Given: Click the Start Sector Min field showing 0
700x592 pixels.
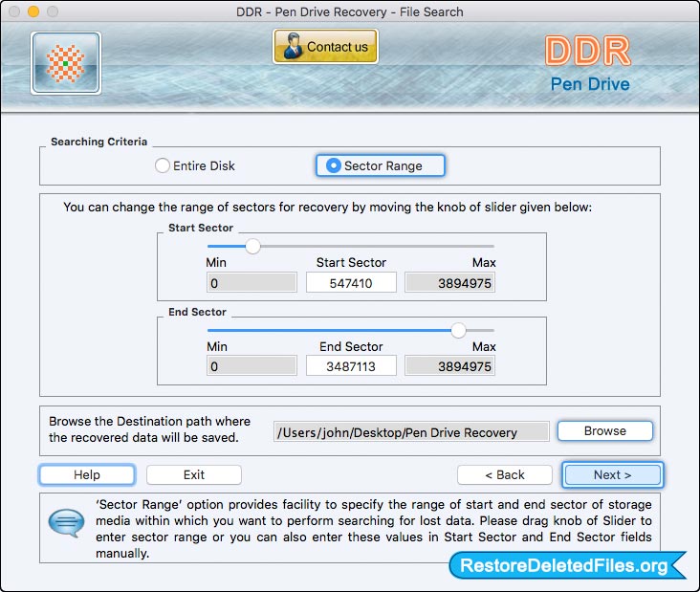Looking at the screenshot, I should (x=252, y=283).
